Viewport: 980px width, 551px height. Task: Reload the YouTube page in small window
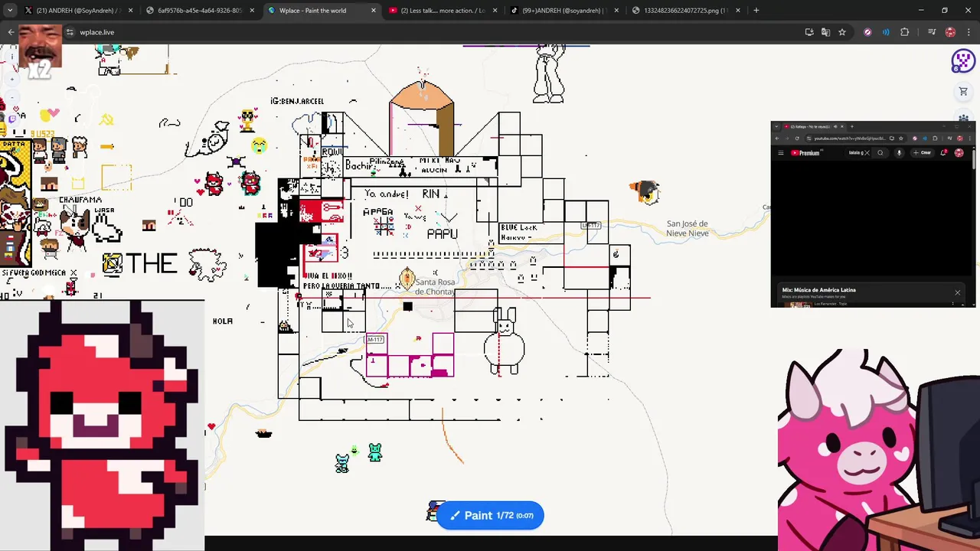[797, 139]
